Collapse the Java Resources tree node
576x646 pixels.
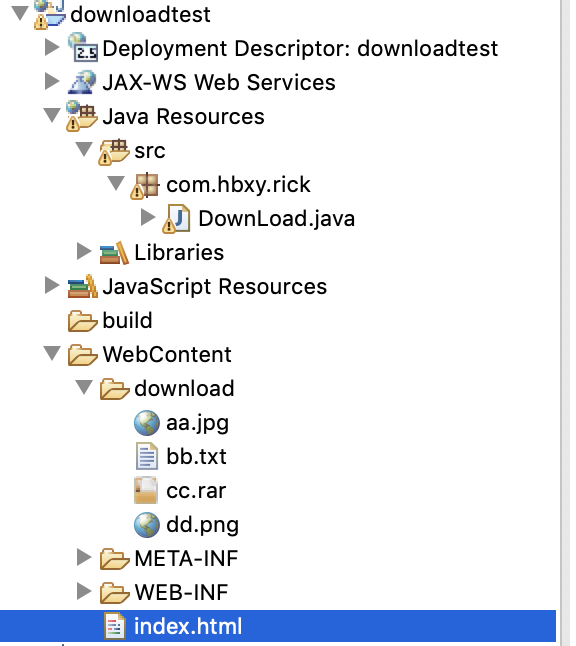[x=52, y=115]
